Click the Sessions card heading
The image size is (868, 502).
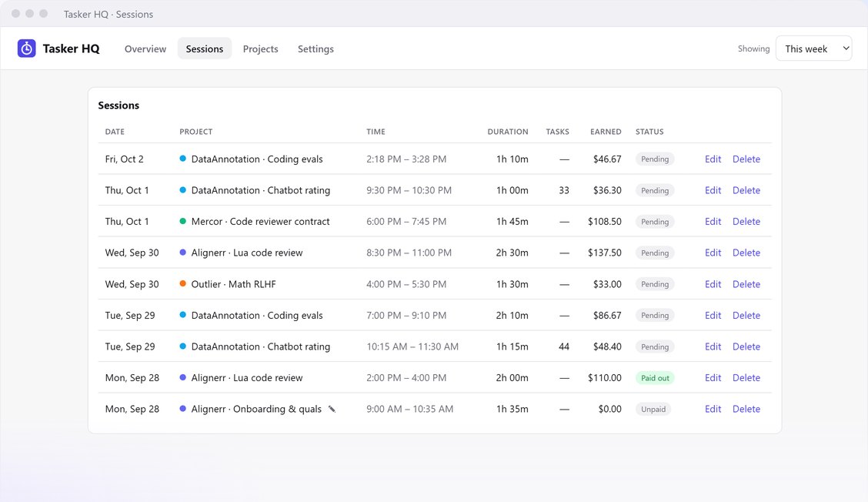119,105
